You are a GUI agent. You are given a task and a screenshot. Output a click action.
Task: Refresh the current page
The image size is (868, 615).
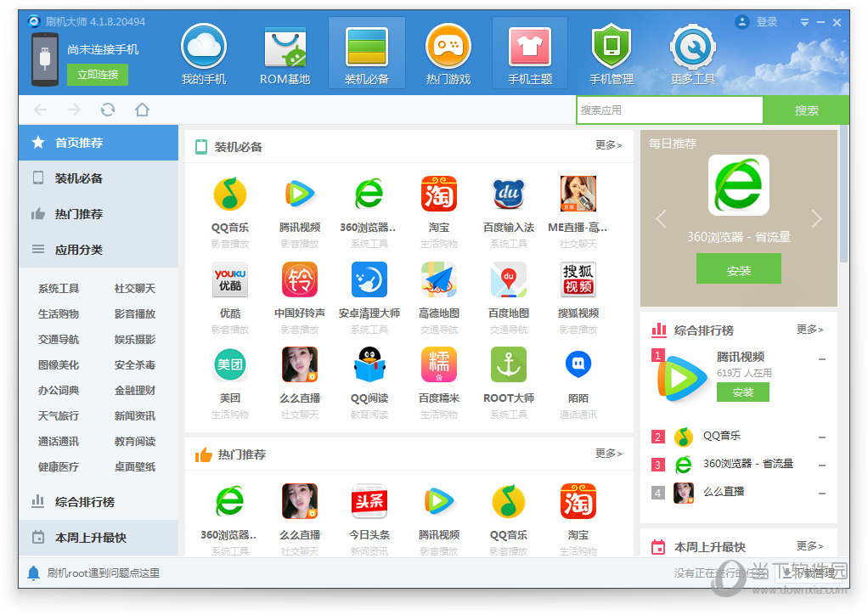pyautogui.click(x=108, y=110)
